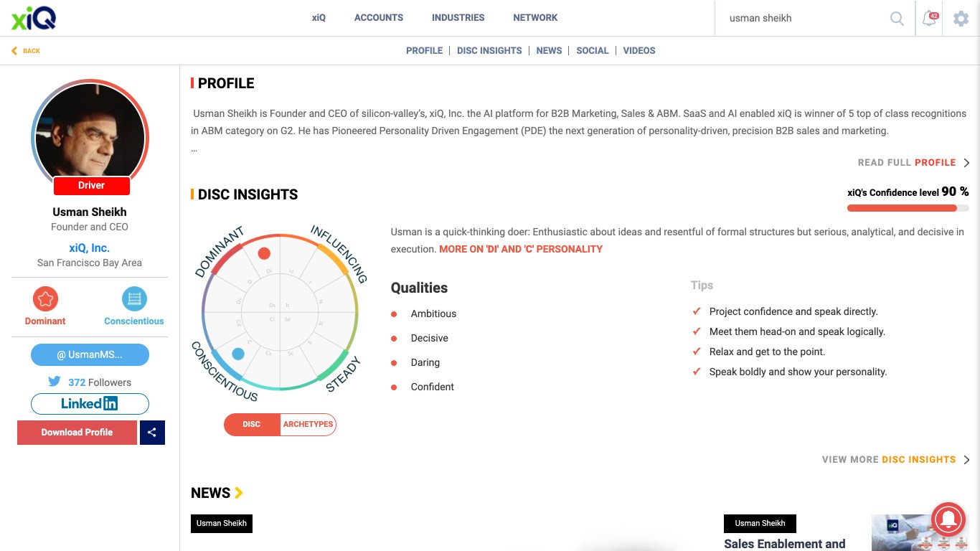Click the STEADY label on wheel
This screenshot has width=980, height=551.
point(344,374)
